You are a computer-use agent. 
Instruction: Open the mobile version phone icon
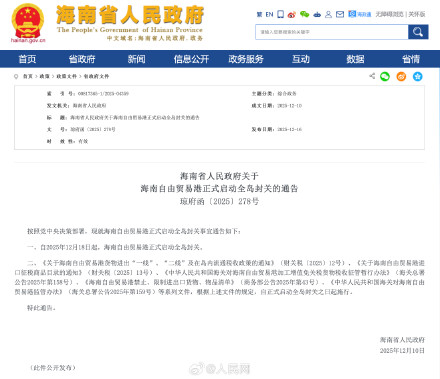click(281, 14)
